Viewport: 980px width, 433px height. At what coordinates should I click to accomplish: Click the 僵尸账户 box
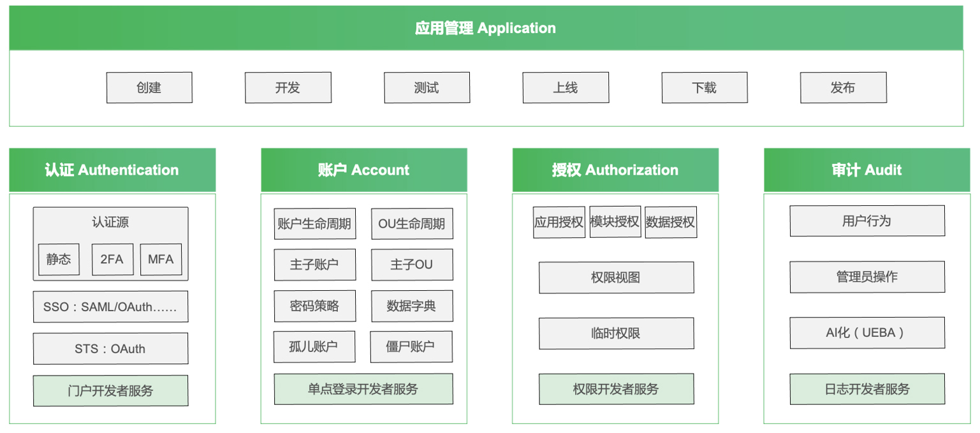[411, 347]
